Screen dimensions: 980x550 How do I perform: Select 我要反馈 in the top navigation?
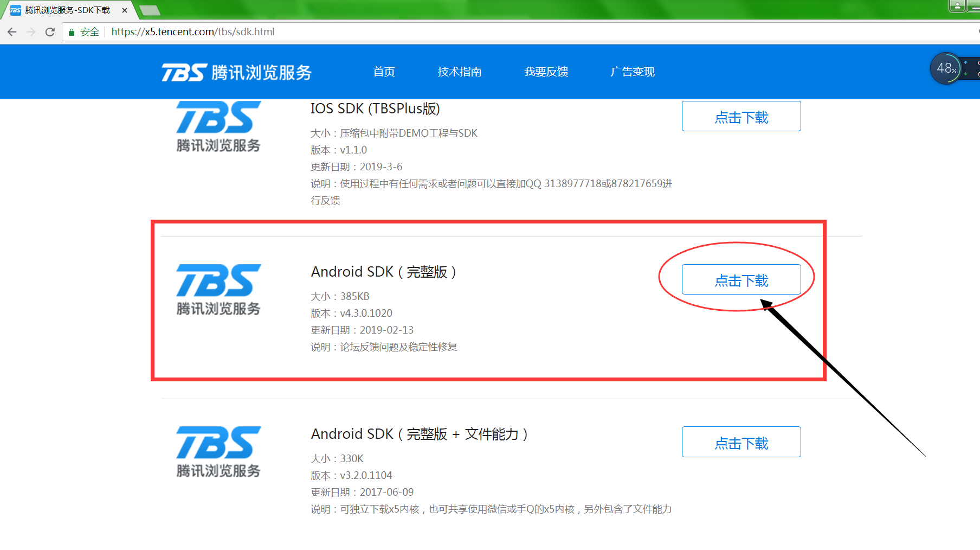click(546, 72)
